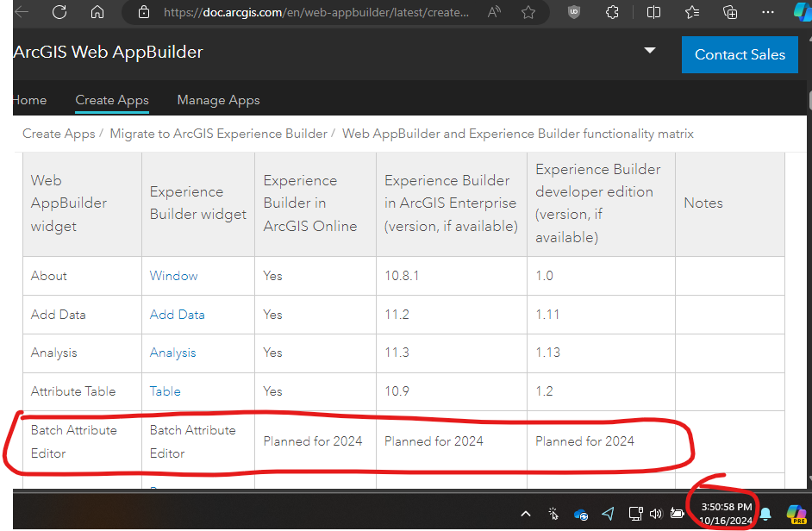Image resolution: width=812 pixels, height=531 pixels.
Task: Open the uBlock Origin extension icon
Action: [x=573, y=12]
